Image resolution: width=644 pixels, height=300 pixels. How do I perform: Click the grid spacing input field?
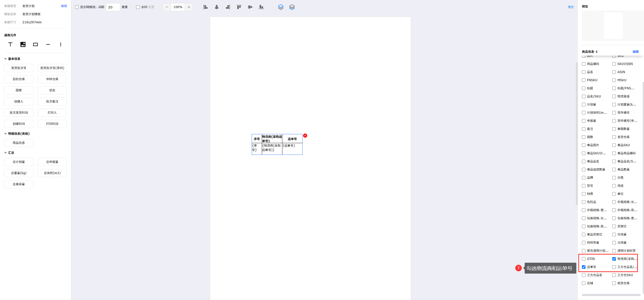click(x=113, y=7)
